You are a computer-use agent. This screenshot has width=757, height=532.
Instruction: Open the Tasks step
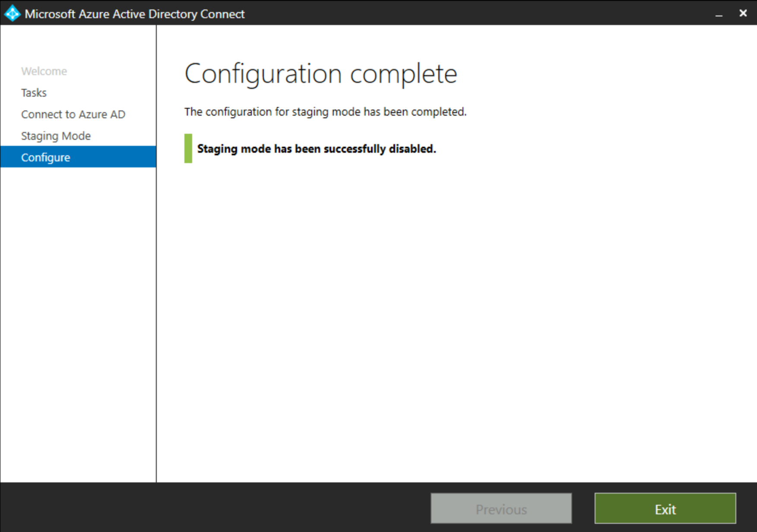[33, 92]
